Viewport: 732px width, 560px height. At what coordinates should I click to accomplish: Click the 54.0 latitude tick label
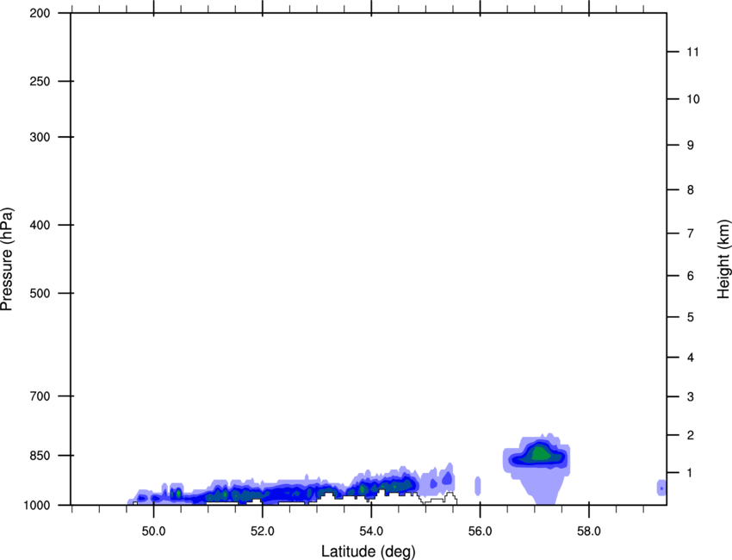371,532
